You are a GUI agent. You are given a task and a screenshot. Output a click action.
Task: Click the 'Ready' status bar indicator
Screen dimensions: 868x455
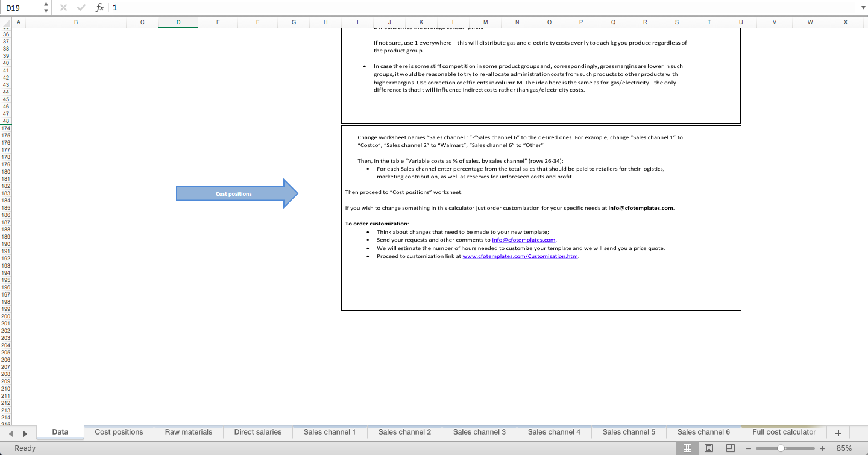pyautogui.click(x=25, y=448)
